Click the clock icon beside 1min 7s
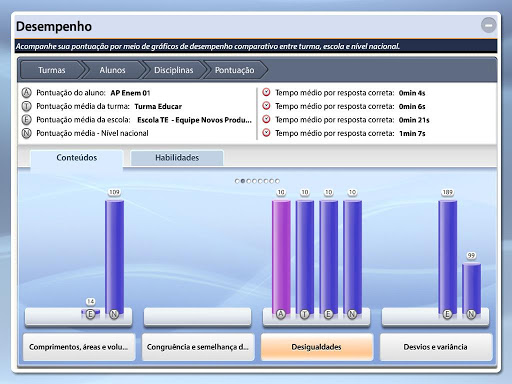The height and width of the screenshot is (384, 512). tap(266, 133)
